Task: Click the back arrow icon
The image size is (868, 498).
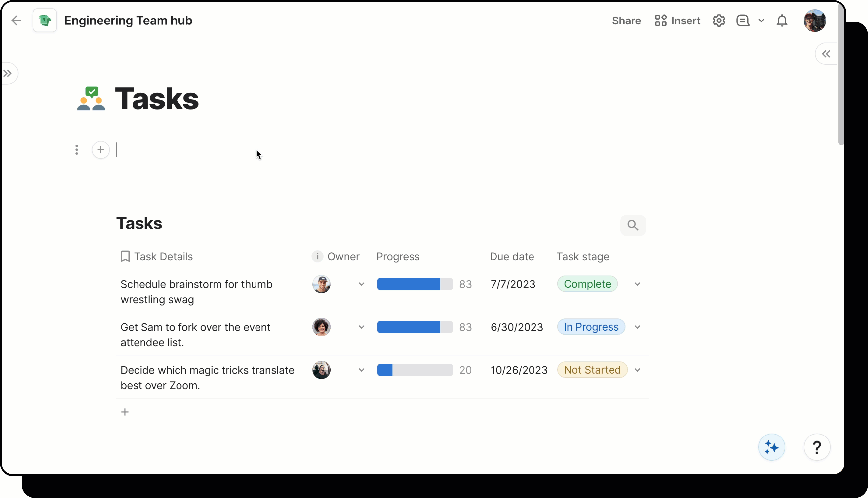Action: [16, 21]
